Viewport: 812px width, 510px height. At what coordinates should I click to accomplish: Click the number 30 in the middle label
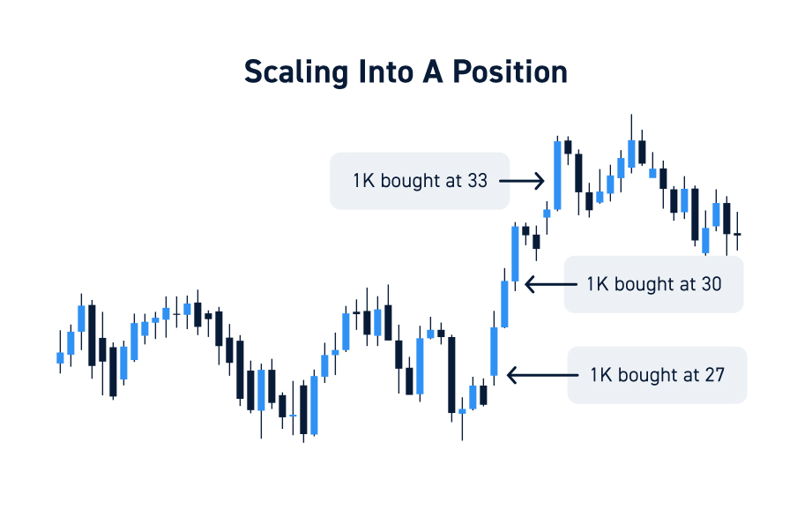coord(711,284)
